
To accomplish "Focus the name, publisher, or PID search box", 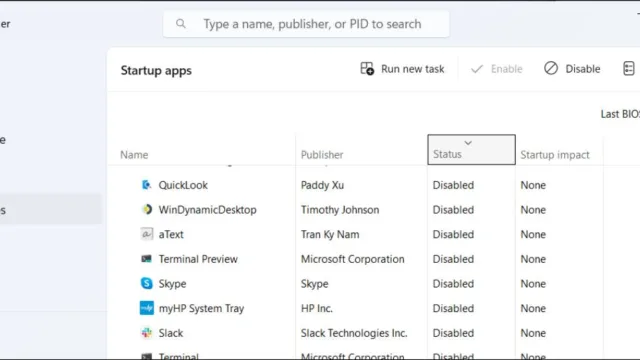I will click(x=306, y=24).
